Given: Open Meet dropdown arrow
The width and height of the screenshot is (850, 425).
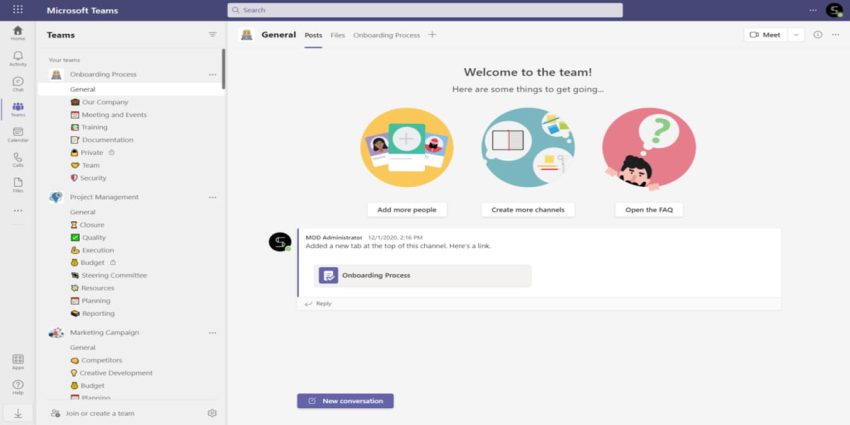Looking at the screenshot, I should pyautogui.click(x=796, y=35).
